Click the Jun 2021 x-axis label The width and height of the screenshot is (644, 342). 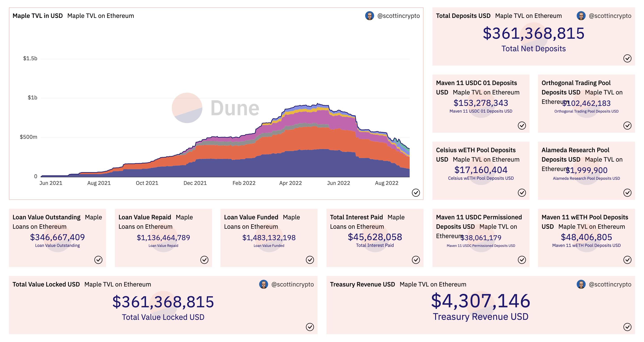pos(51,183)
